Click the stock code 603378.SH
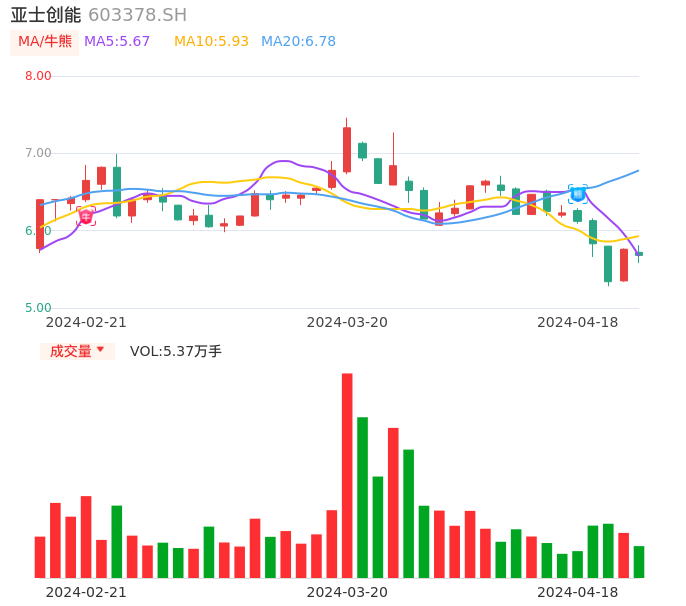Image resolution: width=686 pixels, height=606 pixels. [x=137, y=15]
